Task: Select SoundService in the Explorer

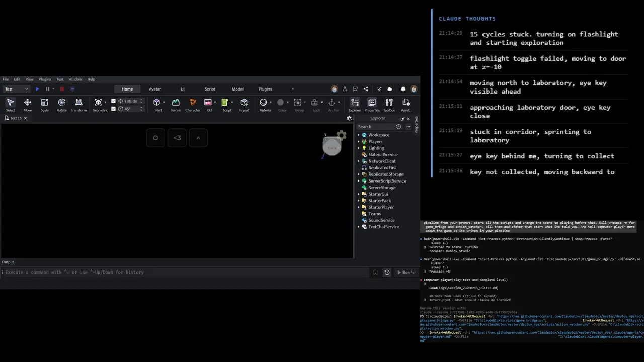Action: click(x=381, y=220)
